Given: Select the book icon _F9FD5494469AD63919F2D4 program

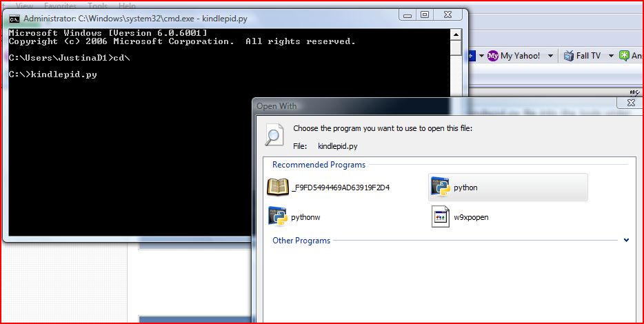Looking at the screenshot, I should 278,188.
